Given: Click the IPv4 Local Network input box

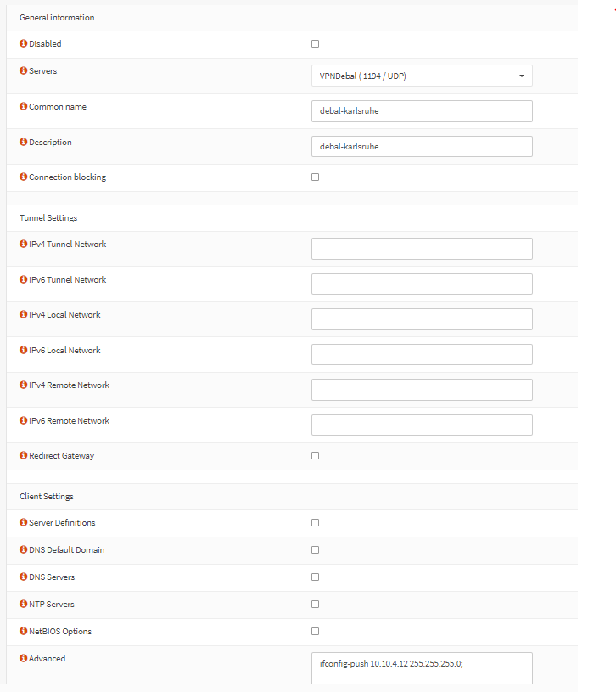Looking at the screenshot, I should pos(422,318).
